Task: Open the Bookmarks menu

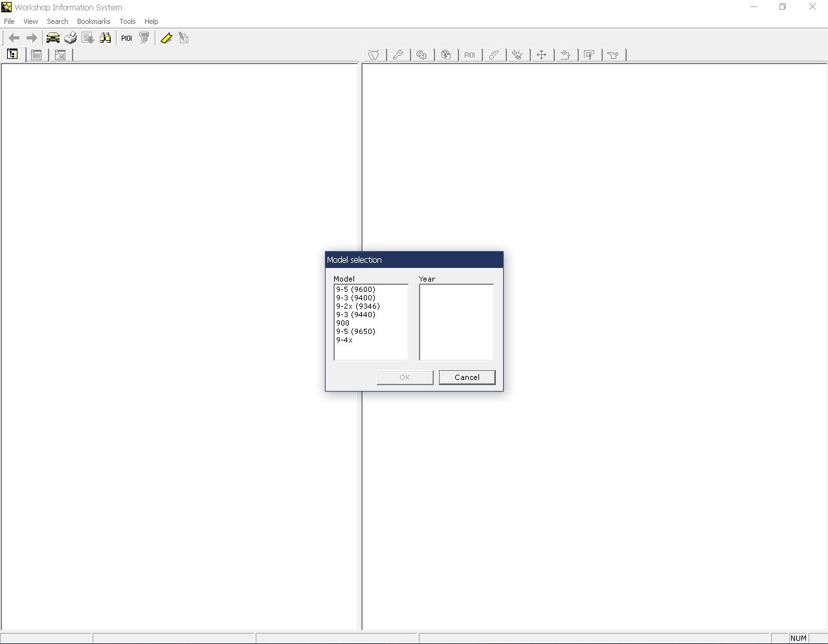Action: (x=94, y=21)
